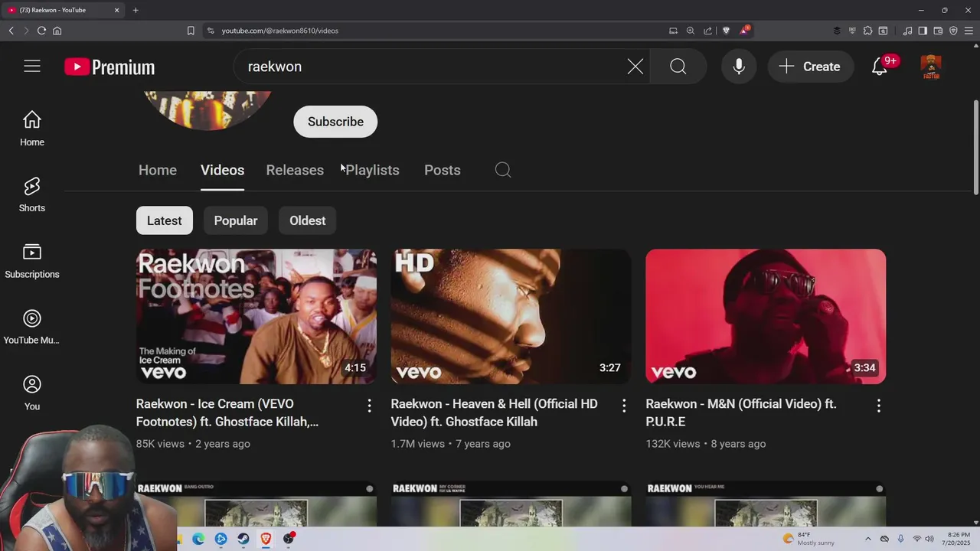Clear the search box with the X
Viewport: 980px width, 551px height.
coord(635,67)
